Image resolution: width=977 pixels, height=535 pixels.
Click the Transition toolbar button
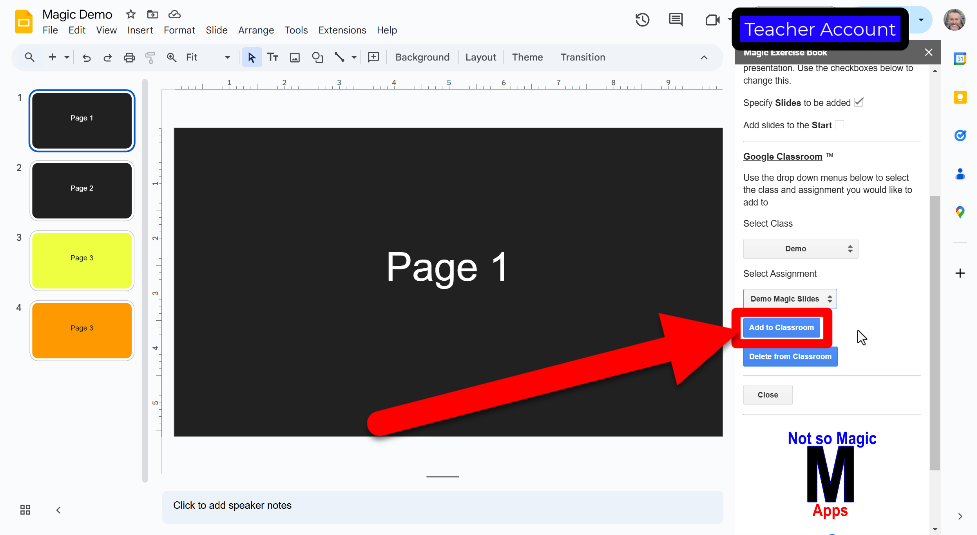[x=583, y=57]
